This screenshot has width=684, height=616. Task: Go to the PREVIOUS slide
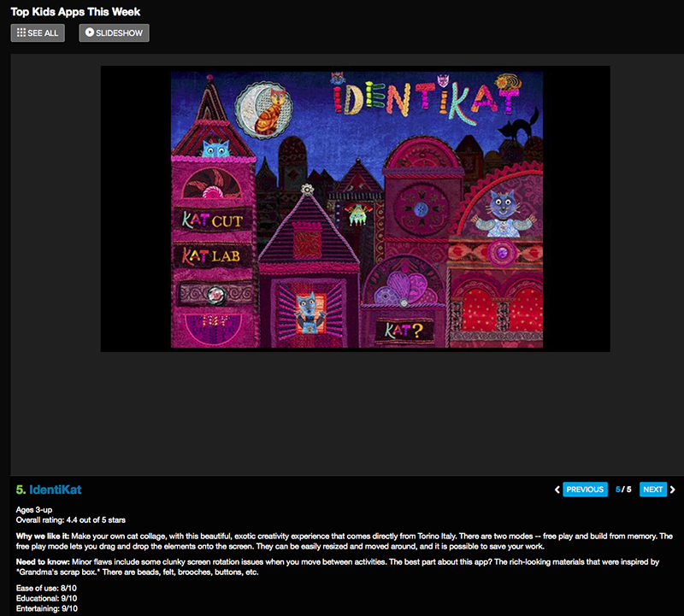coord(585,490)
